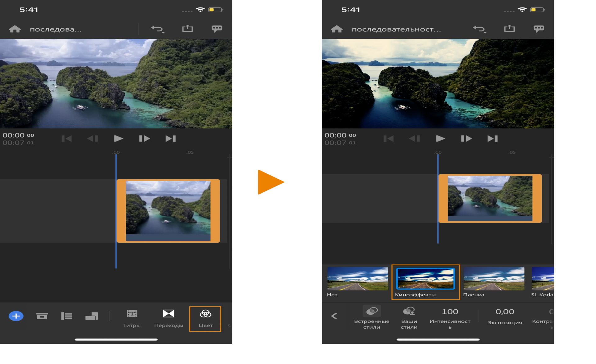The width and height of the screenshot is (596, 364).
Task: Tap the home icon in left screen
Action: 15,29
